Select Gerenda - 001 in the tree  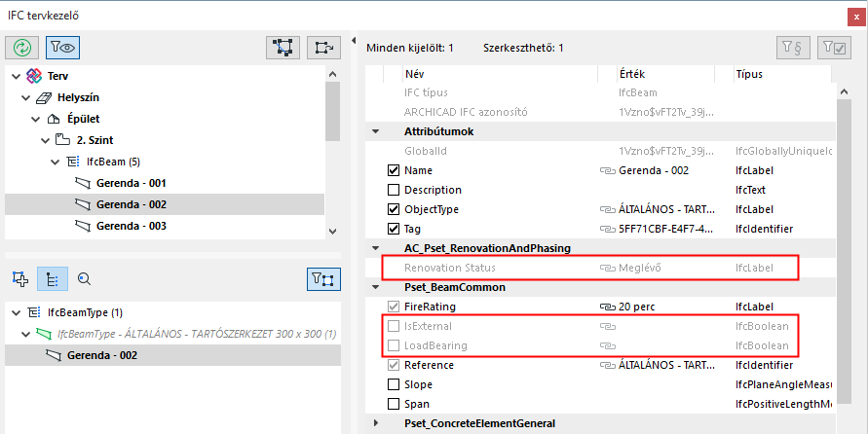132,183
